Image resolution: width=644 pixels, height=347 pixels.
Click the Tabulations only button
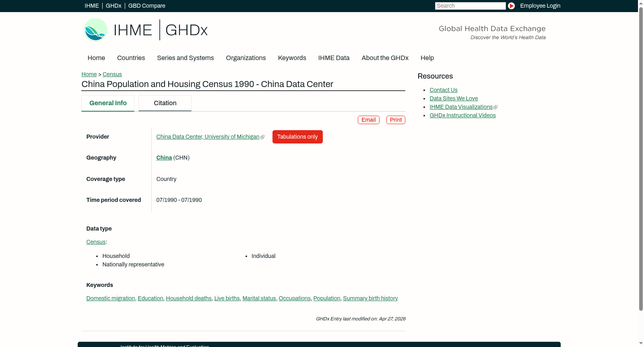point(297,137)
